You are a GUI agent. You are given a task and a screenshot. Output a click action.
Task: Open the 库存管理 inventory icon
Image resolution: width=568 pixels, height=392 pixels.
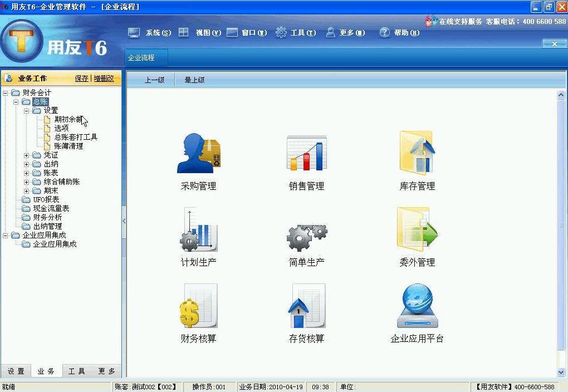pyautogui.click(x=417, y=153)
